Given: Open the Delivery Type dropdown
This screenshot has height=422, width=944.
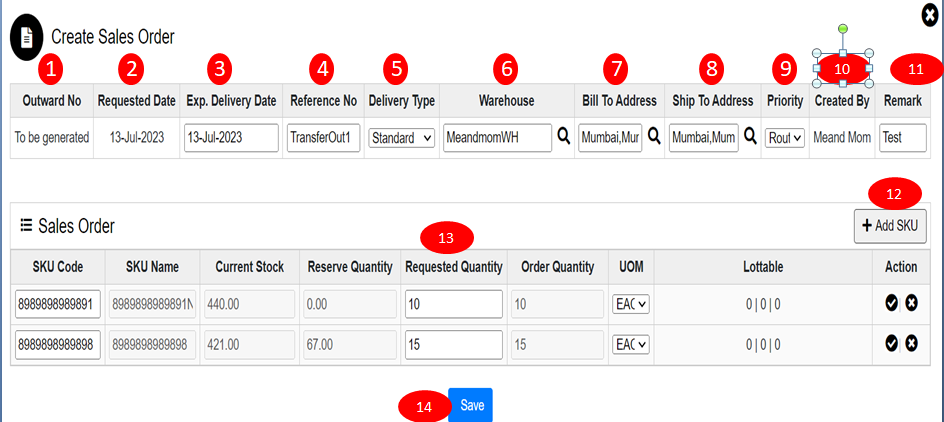Looking at the screenshot, I should pyautogui.click(x=401, y=138).
